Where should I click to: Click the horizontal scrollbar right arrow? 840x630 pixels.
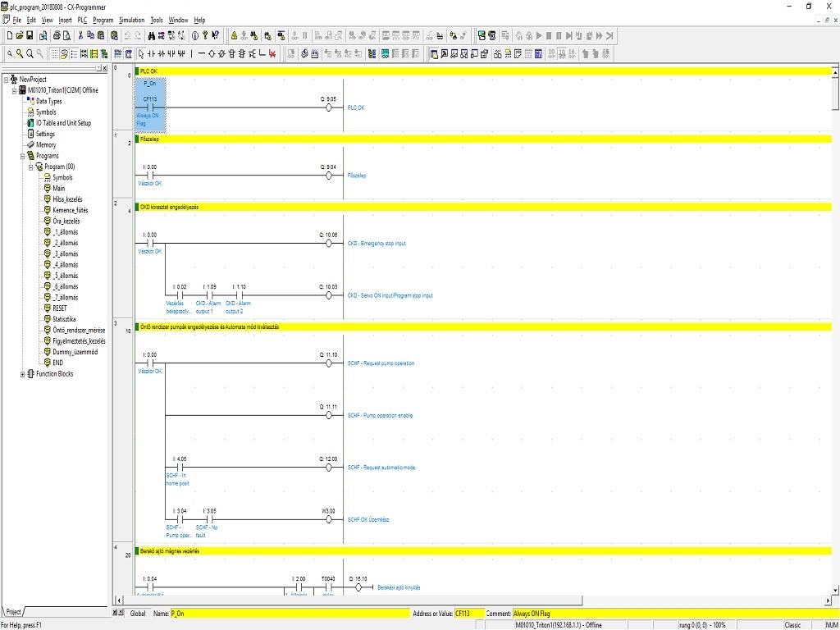click(829, 600)
